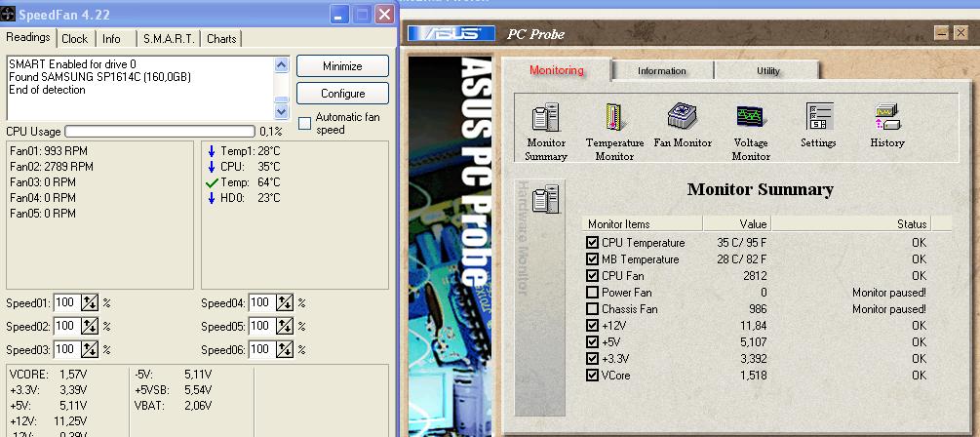Screen dimensions: 980x437
Task: Uncheck CPU Temperature monitor item
Action: pyautogui.click(x=593, y=243)
